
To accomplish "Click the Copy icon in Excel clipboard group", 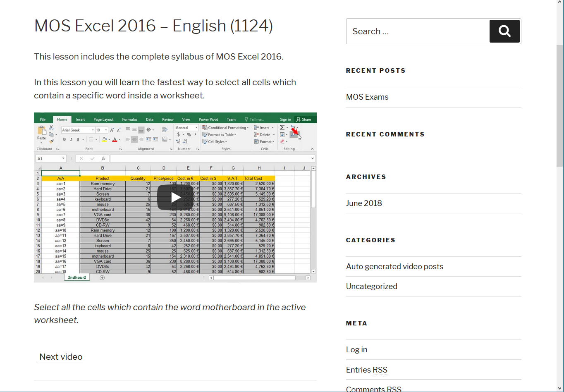I will tap(51, 134).
